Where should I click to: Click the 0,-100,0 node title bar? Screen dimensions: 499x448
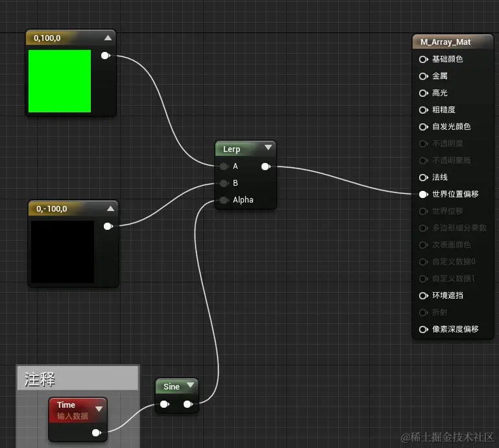(73, 209)
